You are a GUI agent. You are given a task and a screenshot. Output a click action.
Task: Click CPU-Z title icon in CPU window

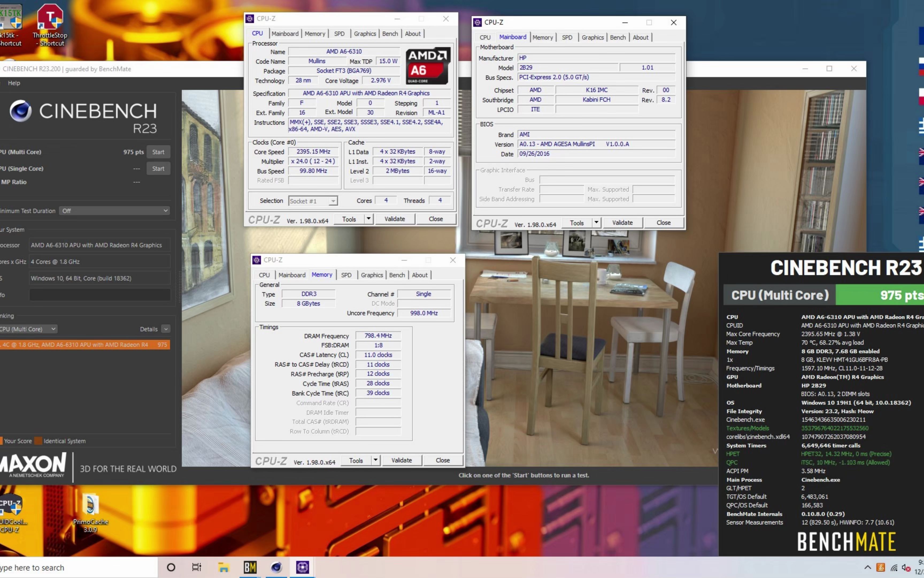(x=250, y=18)
